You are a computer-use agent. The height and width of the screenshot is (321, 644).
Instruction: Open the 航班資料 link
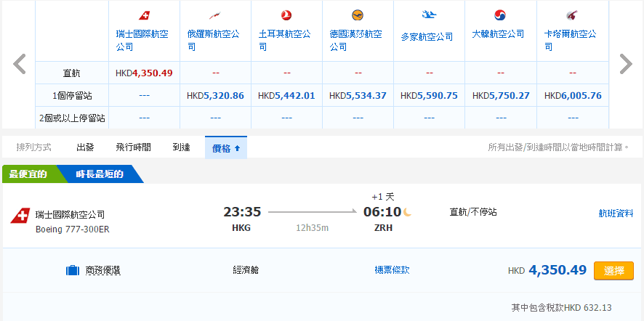615,213
